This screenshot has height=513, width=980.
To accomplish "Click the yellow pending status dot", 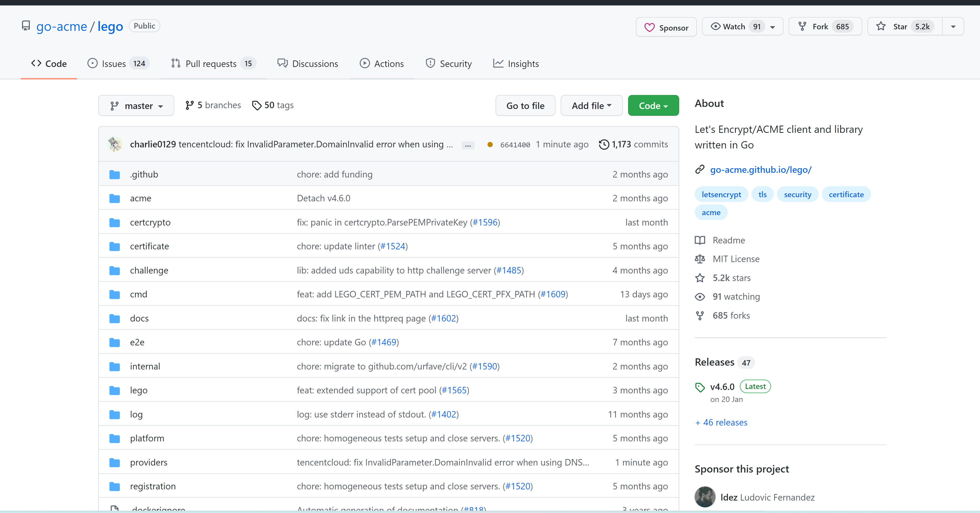I will [x=490, y=145].
